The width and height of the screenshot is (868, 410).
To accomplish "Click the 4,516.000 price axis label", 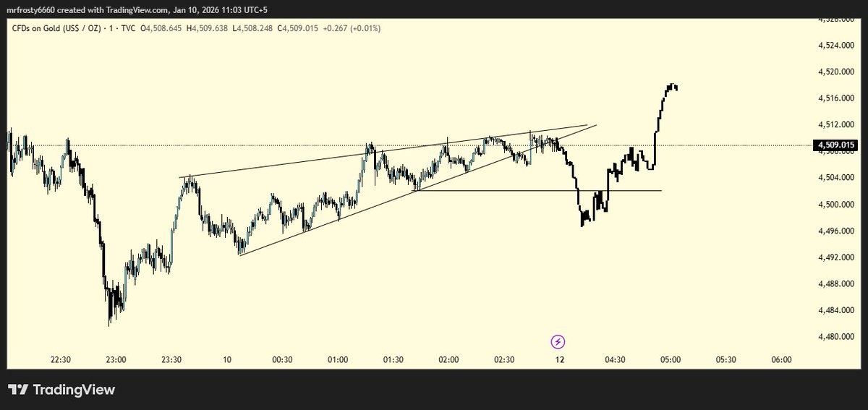I will pos(837,98).
